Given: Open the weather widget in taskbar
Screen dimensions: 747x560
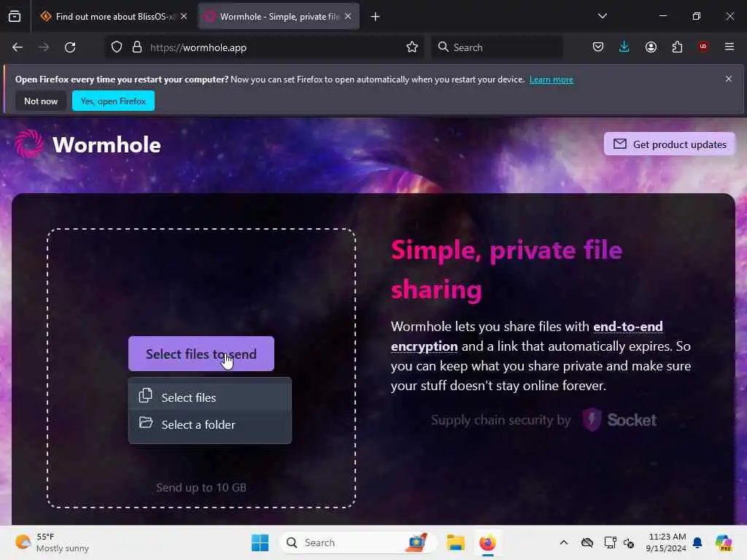Looking at the screenshot, I should (x=52, y=542).
